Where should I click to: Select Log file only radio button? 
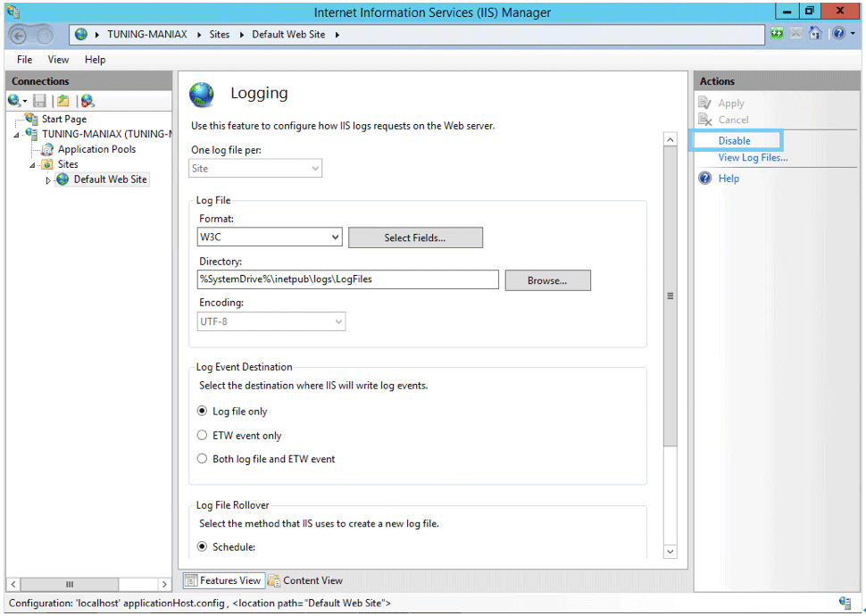tap(202, 411)
